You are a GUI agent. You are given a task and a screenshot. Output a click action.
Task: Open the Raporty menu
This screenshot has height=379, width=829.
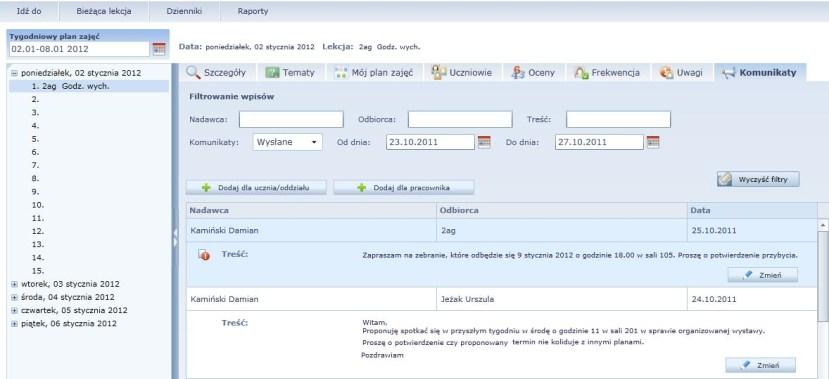point(253,11)
